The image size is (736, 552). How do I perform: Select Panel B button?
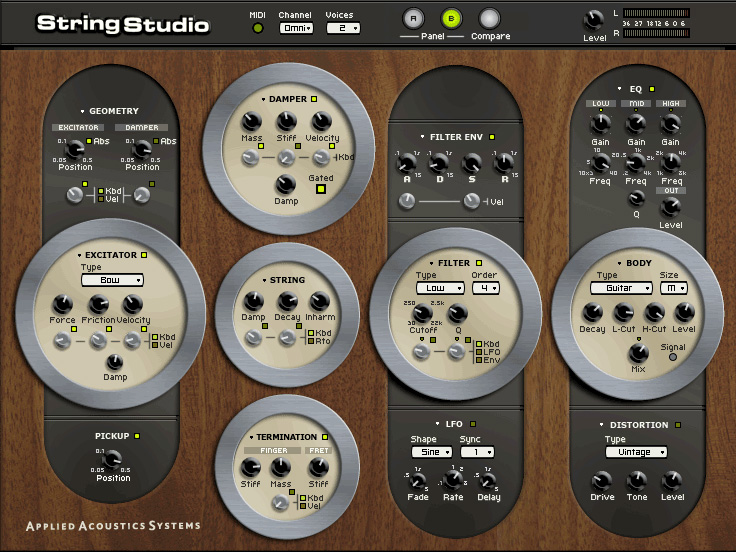451,19
